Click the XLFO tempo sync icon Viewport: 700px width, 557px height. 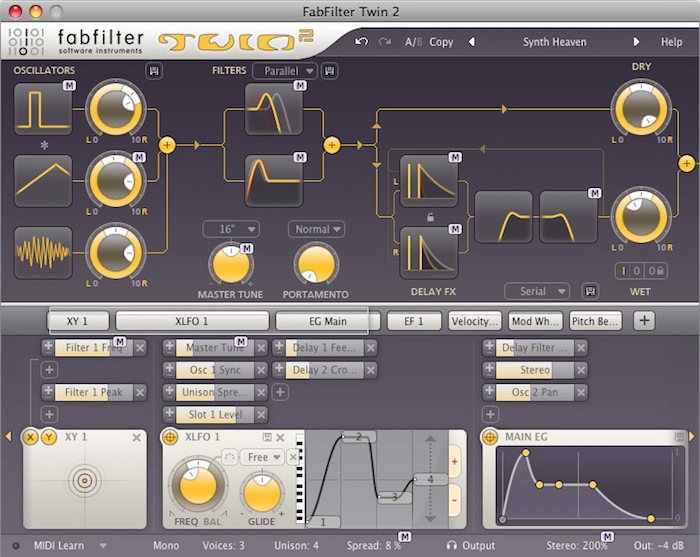229,457
